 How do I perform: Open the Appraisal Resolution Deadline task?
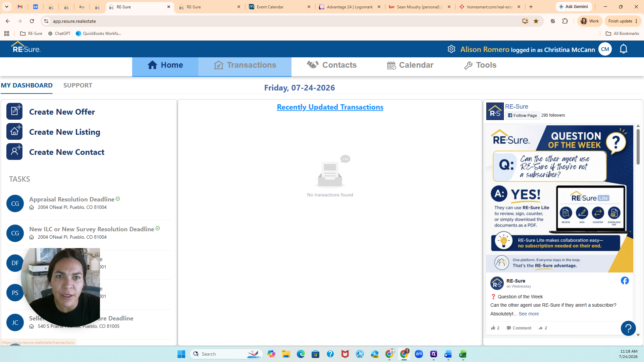point(72,199)
